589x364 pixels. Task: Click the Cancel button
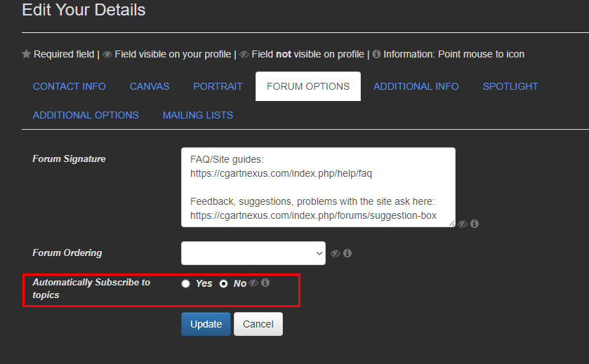pos(258,324)
